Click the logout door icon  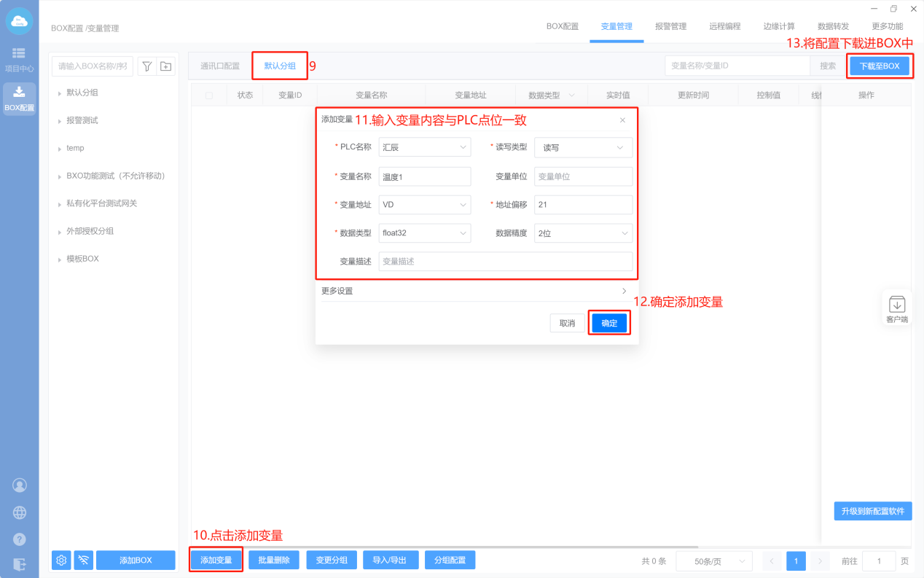20,563
